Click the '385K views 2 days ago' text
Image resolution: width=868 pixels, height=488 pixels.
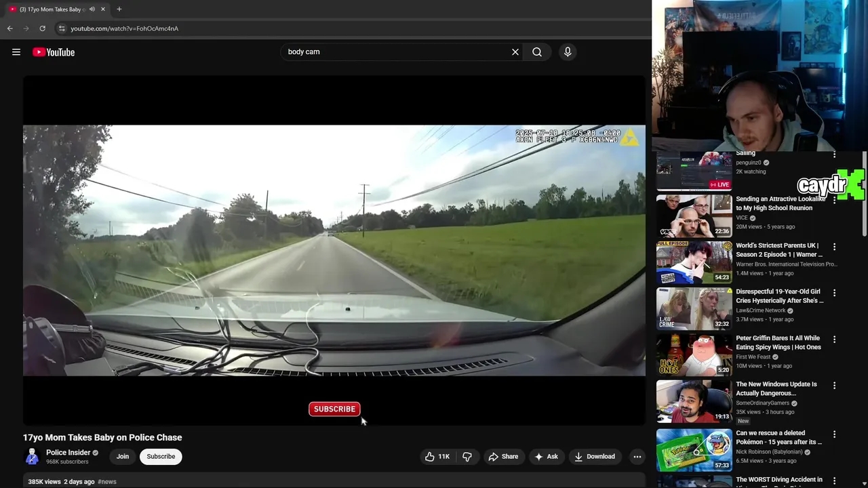(61, 482)
